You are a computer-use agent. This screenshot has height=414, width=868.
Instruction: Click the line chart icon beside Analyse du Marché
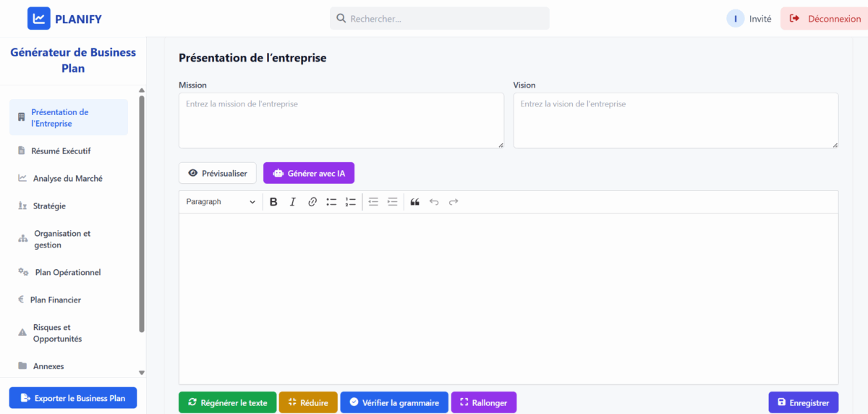point(22,178)
